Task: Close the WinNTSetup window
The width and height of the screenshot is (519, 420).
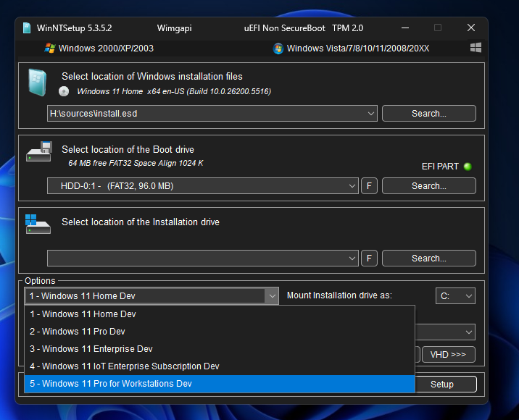Action: tap(471, 28)
